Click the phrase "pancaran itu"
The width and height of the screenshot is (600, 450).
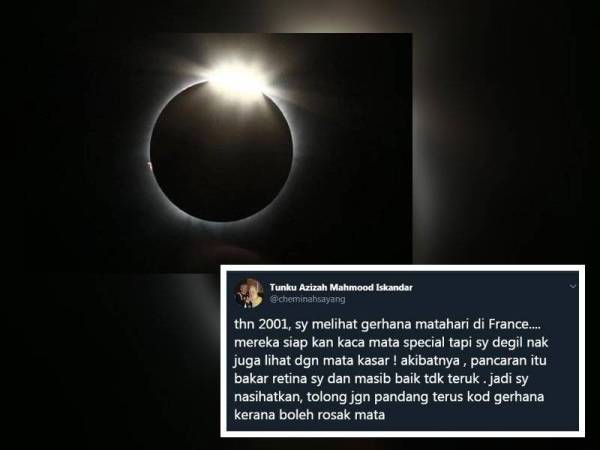[508, 361]
